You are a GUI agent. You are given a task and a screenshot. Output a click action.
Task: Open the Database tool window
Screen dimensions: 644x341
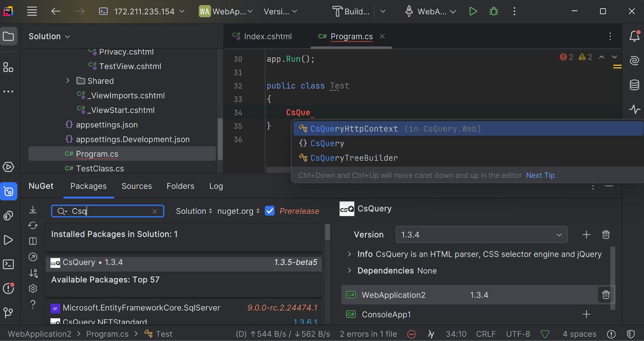coord(634,85)
